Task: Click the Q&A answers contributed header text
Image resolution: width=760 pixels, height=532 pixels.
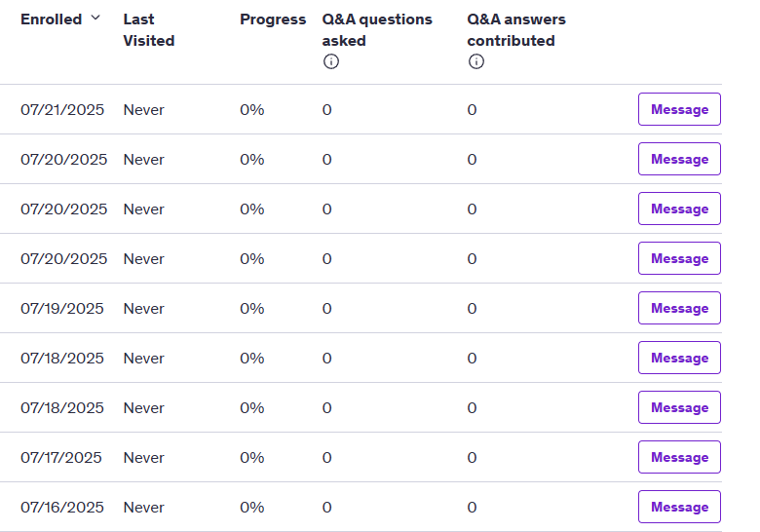Action: click(515, 30)
